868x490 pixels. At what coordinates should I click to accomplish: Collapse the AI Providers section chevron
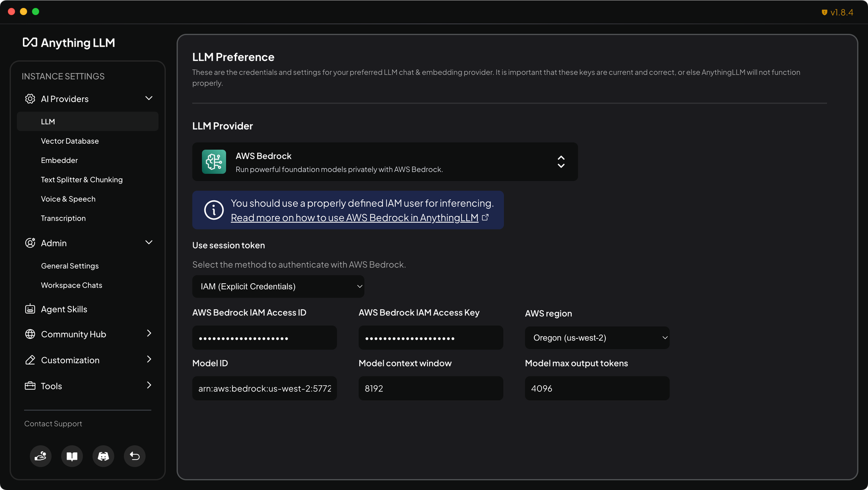click(x=149, y=98)
